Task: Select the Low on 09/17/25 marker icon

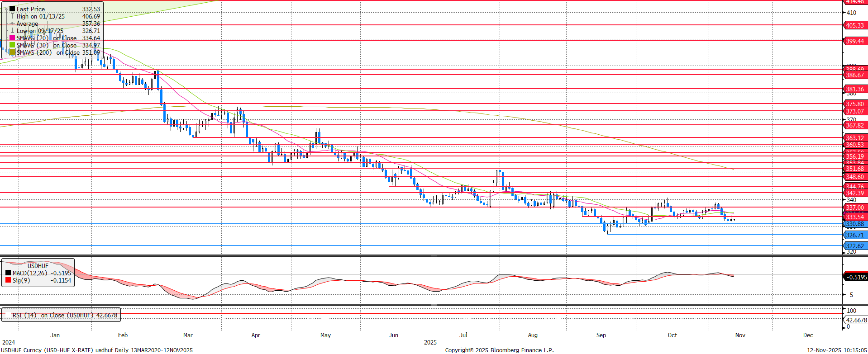Action: [12, 31]
